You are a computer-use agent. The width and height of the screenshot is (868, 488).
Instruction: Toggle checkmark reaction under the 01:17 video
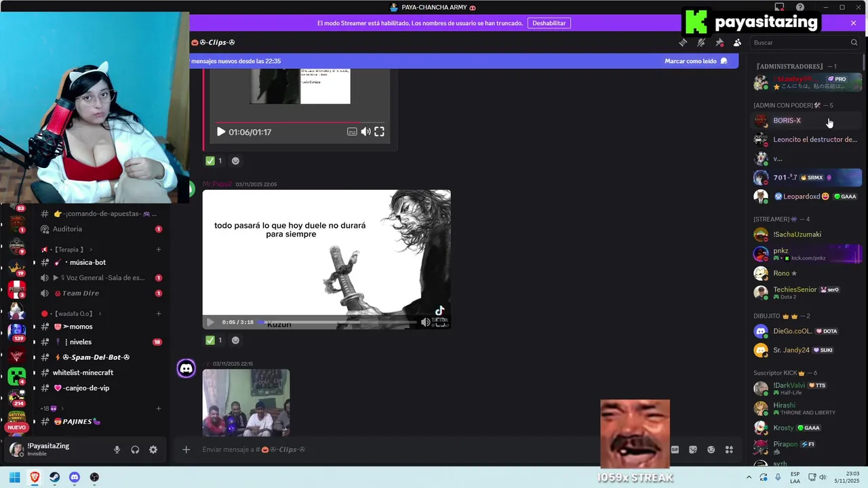pyautogui.click(x=214, y=161)
